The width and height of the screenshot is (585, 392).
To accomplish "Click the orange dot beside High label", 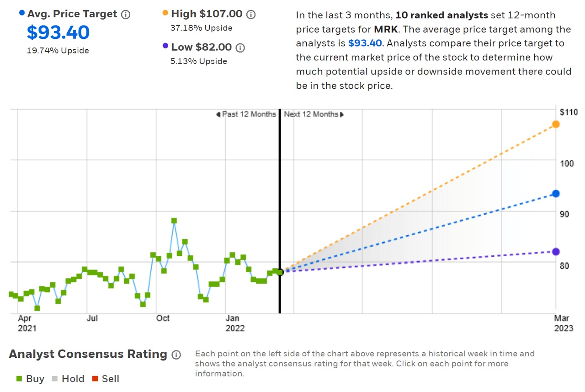I will (x=166, y=14).
